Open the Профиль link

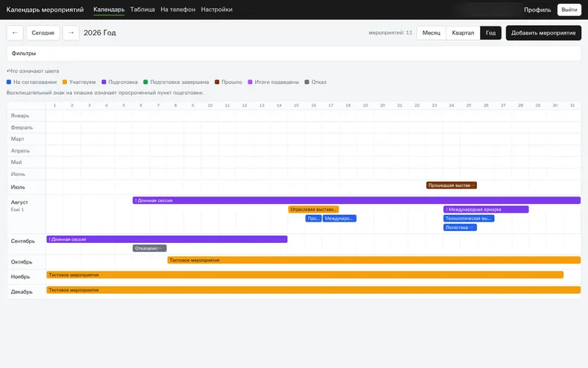pos(537,10)
